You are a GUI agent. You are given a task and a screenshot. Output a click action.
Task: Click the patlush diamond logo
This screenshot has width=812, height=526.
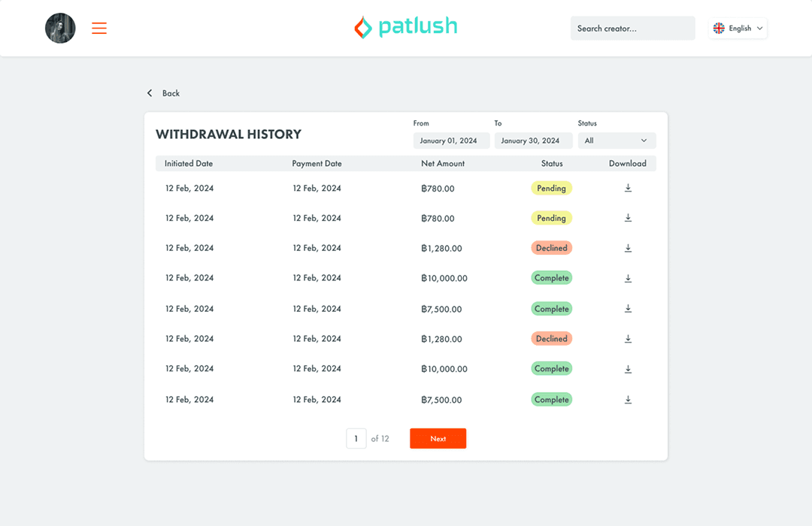pyautogui.click(x=362, y=27)
